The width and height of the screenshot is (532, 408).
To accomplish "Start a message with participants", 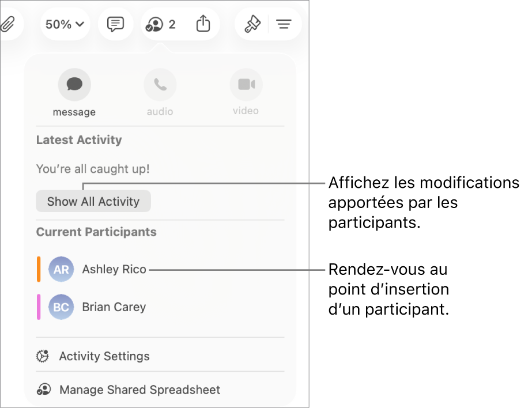I will (x=74, y=84).
